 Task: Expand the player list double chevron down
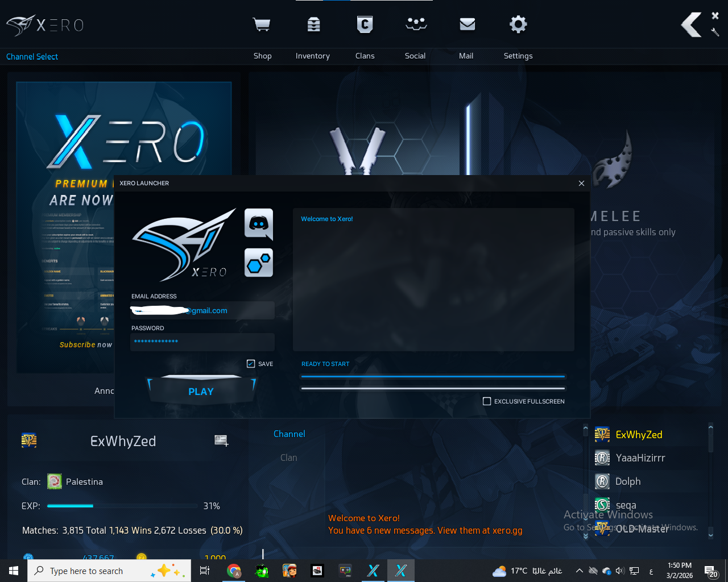coord(586,535)
